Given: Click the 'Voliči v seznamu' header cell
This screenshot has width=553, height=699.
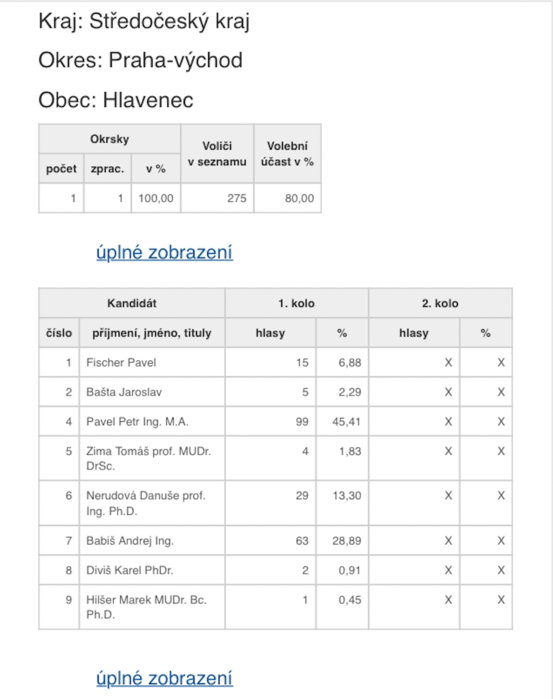Looking at the screenshot, I should [x=217, y=154].
